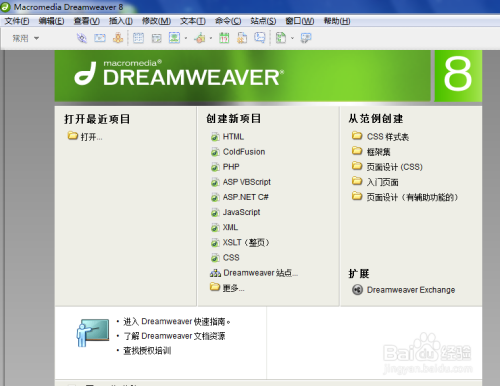This screenshot has width=500, height=386.
Task: Create a new XML document
Action: coord(230,227)
